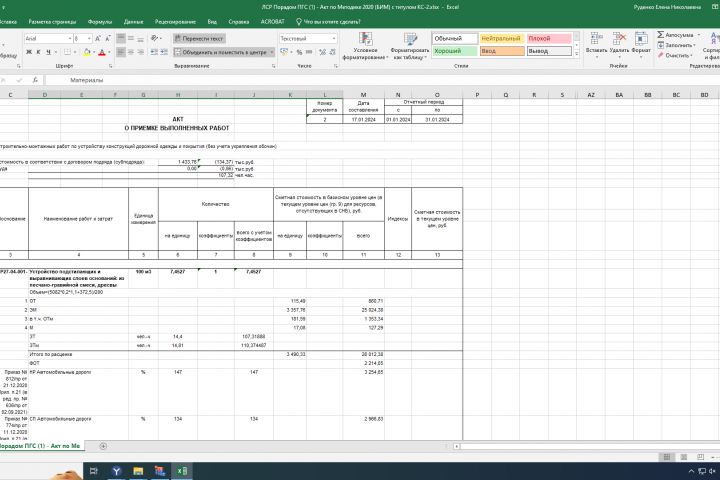720x480 pixels.
Task: Open the fill color dropdown arrow
Action: (x=93, y=52)
